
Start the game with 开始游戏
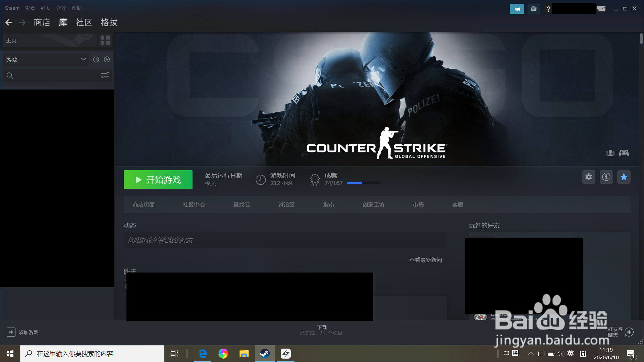point(158,180)
